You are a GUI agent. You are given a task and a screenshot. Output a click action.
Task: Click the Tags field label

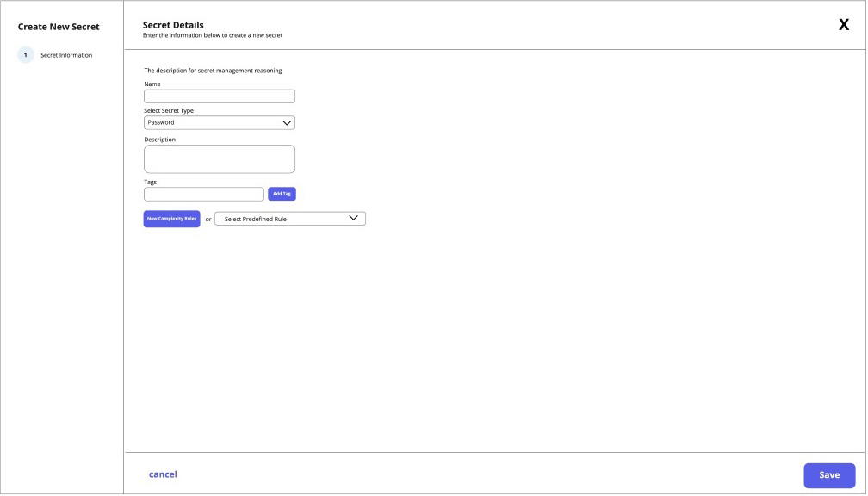(151, 181)
